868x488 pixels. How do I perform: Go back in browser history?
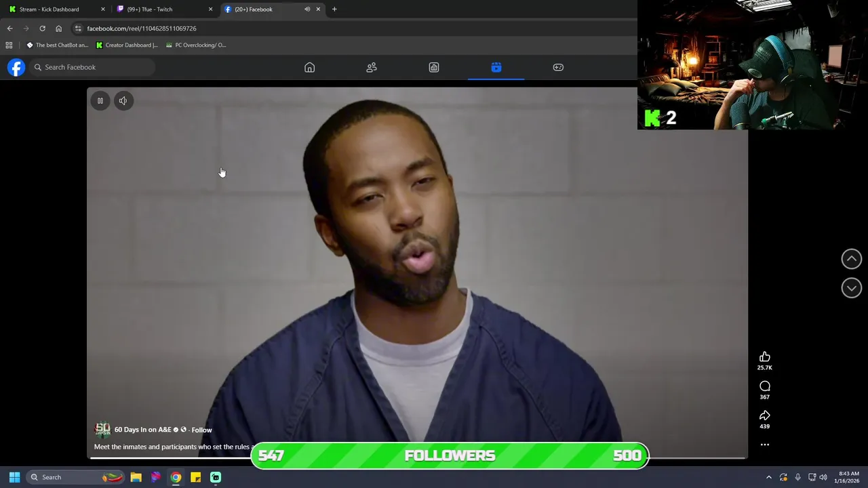9,28
